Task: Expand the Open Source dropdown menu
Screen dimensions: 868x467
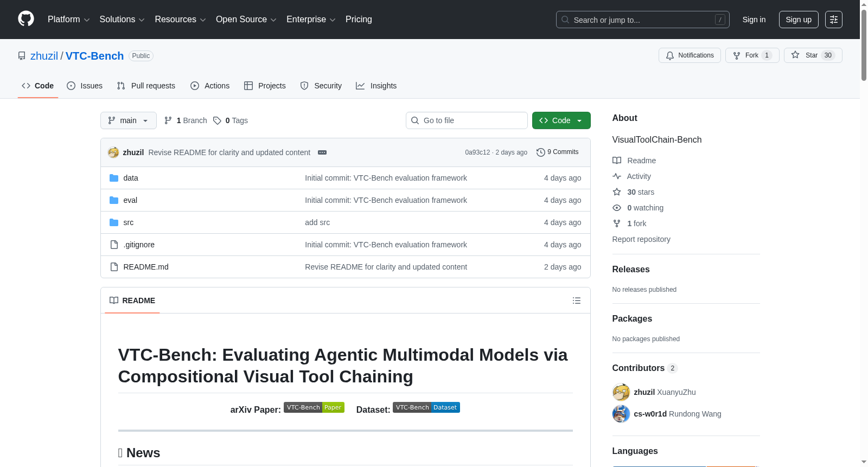Action: pos(246,20)
